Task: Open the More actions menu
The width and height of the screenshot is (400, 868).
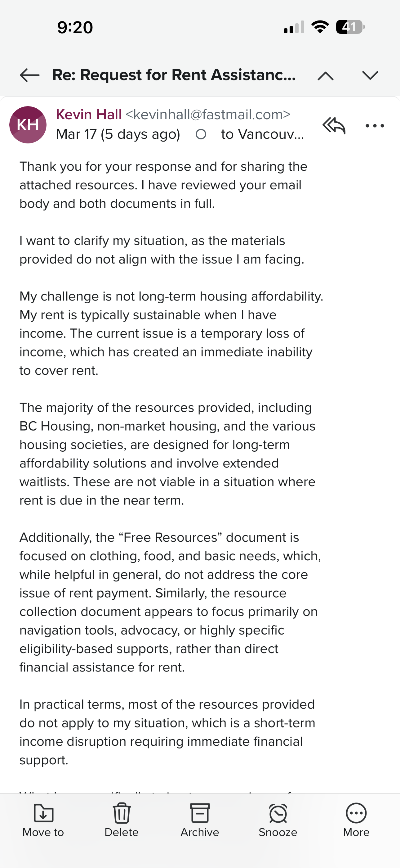Action: [356, 813]
